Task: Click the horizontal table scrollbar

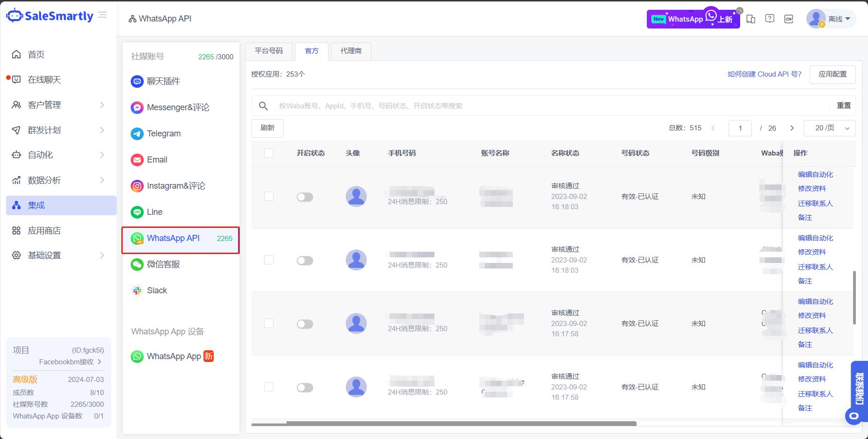Action: coord(461,424)
